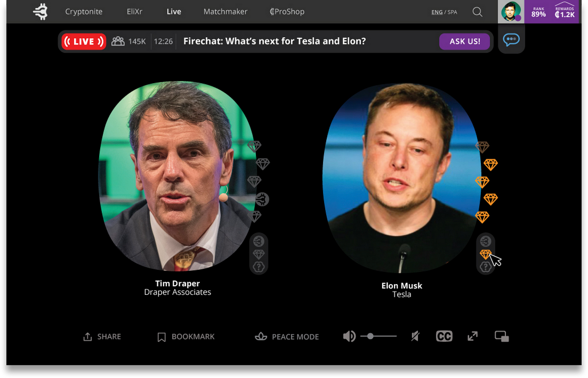The height and width of the screenshot is (378, 588).
Task: Open picture-in-picture mode
Action: (x=502, y=336)
